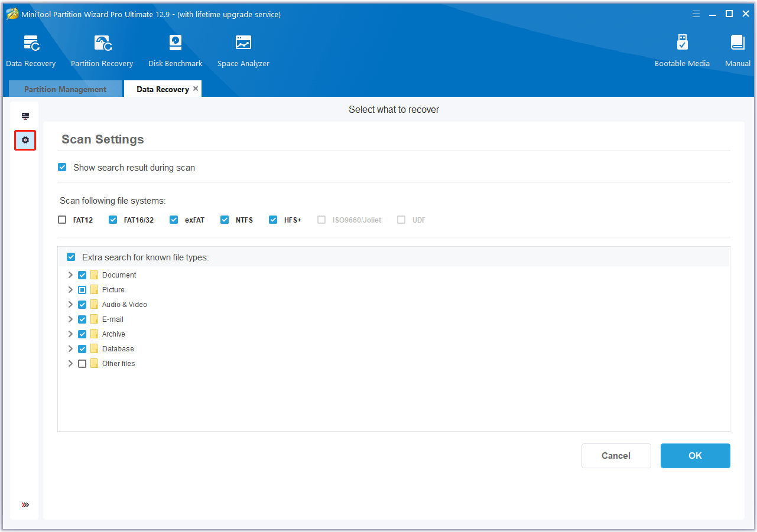The width and height of the screenshot is (757, 532).
Task: Click the Database label in the tree
Action: pyautogui.click(x=118, y=349)
